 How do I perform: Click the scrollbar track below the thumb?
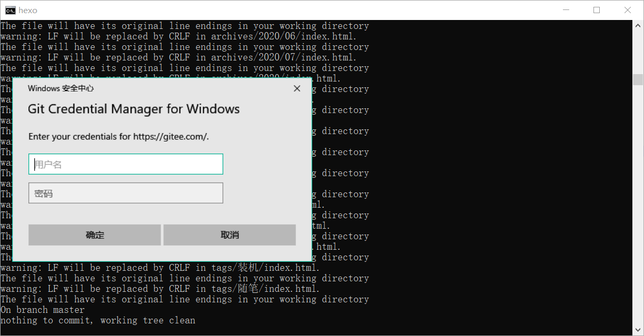tap(638, 210)
